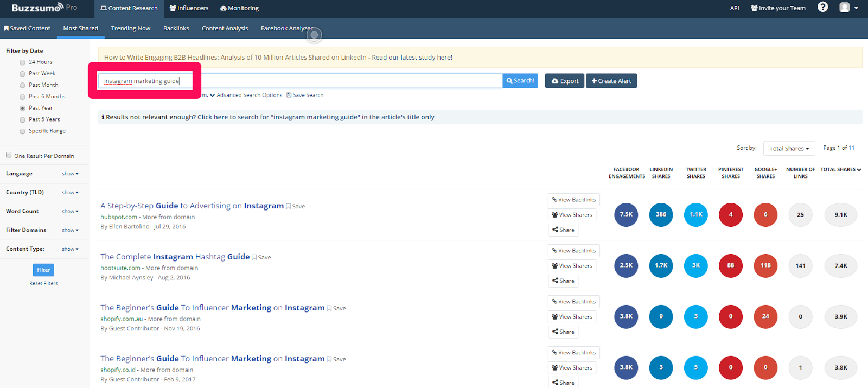
Task: Click Pinterest shares 88 bubble
Action: [731, 265]
